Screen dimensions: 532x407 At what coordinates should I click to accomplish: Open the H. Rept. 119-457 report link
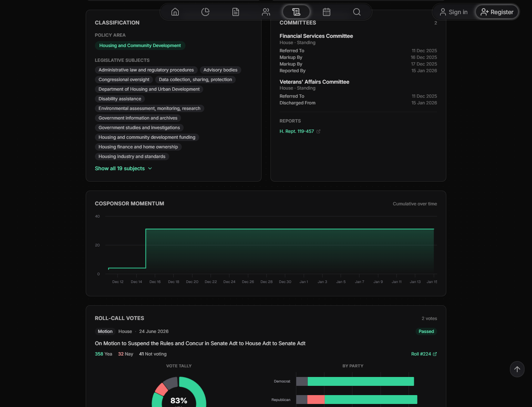297,131
